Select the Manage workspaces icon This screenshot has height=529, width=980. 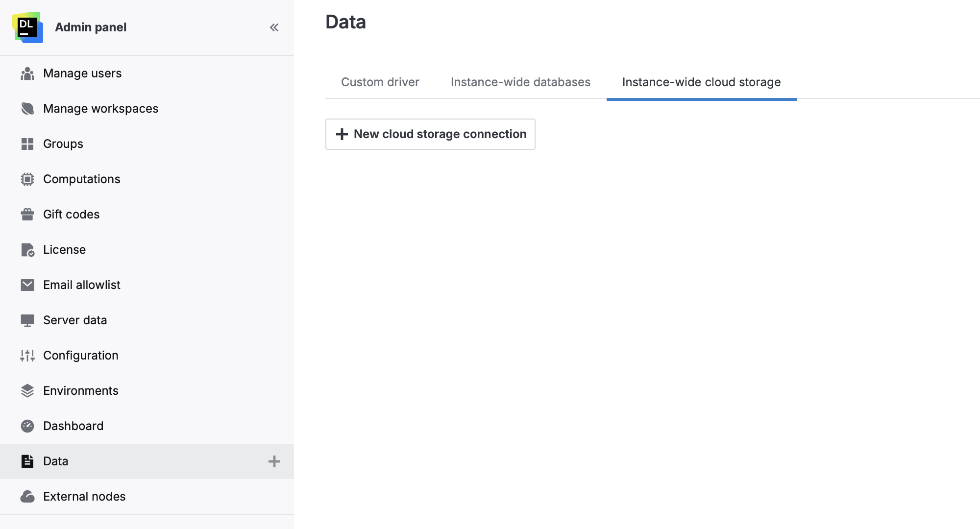pyautogui.click(x=27, y=109)
